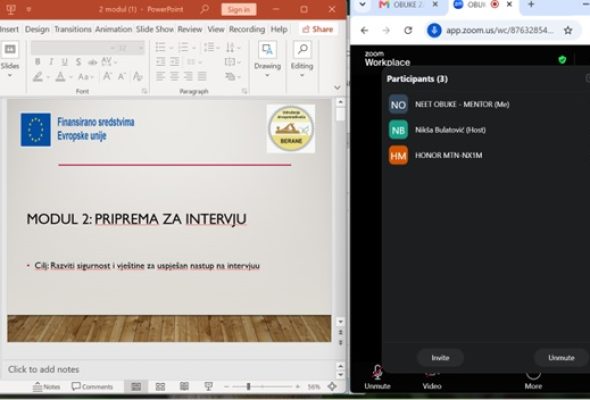Open the Editing group dropdown
The width and height of the screenshot is (590, 400).
[302, 59]
